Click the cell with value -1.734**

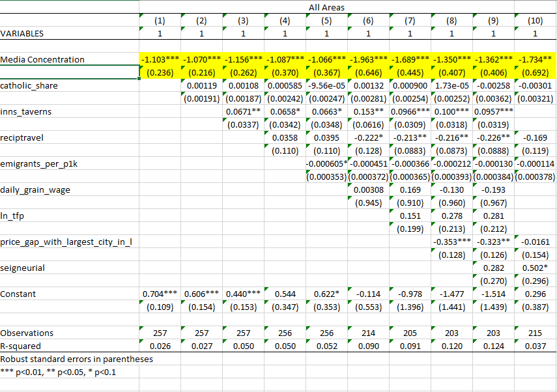point(535,59)
